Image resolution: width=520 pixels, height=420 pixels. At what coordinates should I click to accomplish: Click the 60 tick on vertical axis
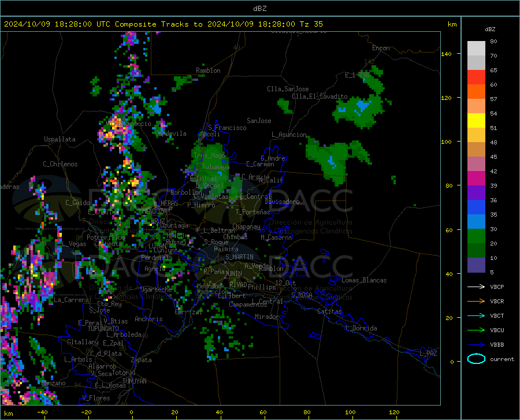(449, 230)
